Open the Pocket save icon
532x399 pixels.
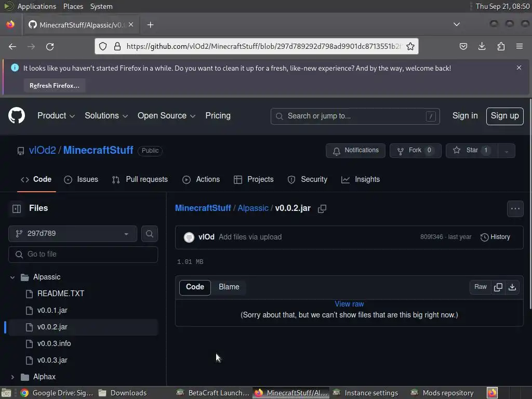click(463, 46)
